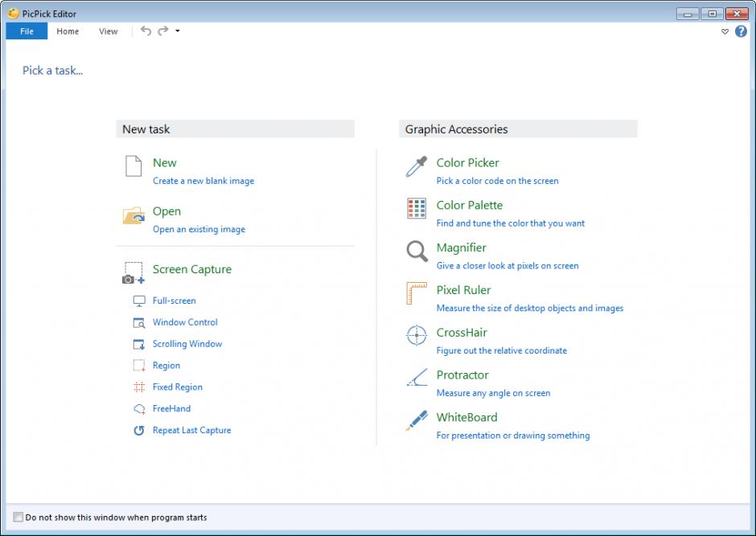Choose 'Scrolling Window' capture link
Screen dimensions: 756x536
coord(187,344)
